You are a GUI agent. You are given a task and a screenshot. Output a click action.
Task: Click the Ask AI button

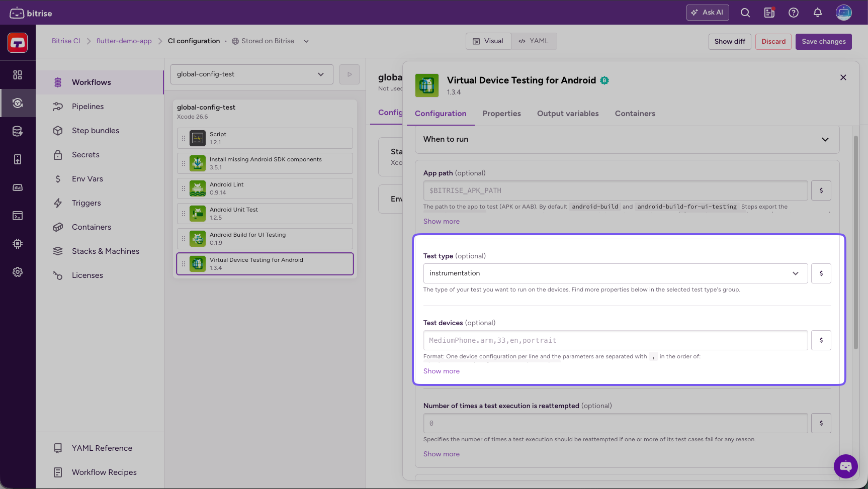(x=708, y=13)
